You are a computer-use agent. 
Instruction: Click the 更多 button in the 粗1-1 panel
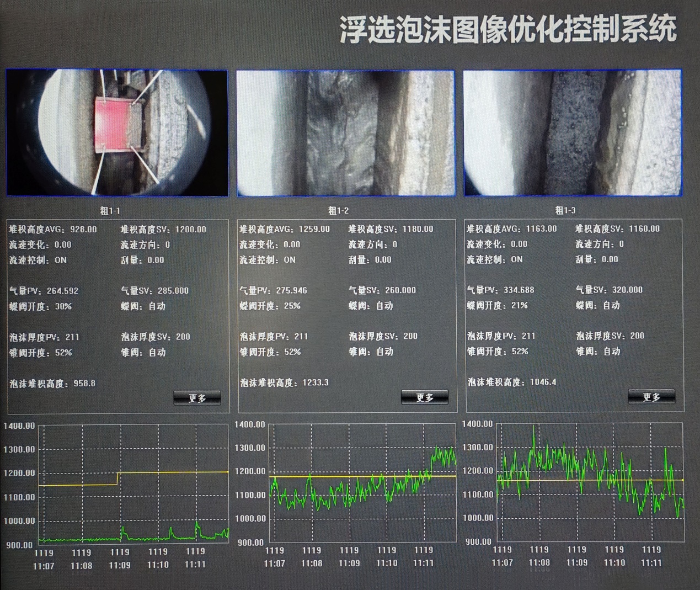pyautogui.click(x=197, y=398)
